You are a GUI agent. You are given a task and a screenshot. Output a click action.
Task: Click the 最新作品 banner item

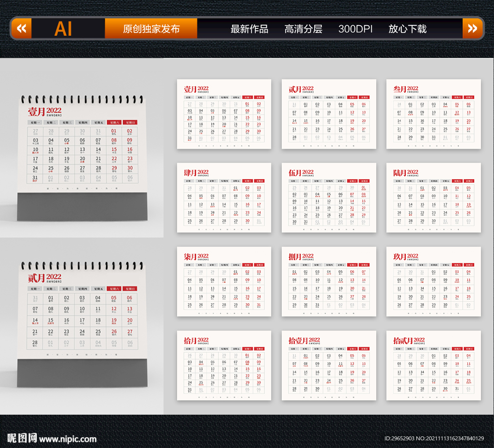249,29
